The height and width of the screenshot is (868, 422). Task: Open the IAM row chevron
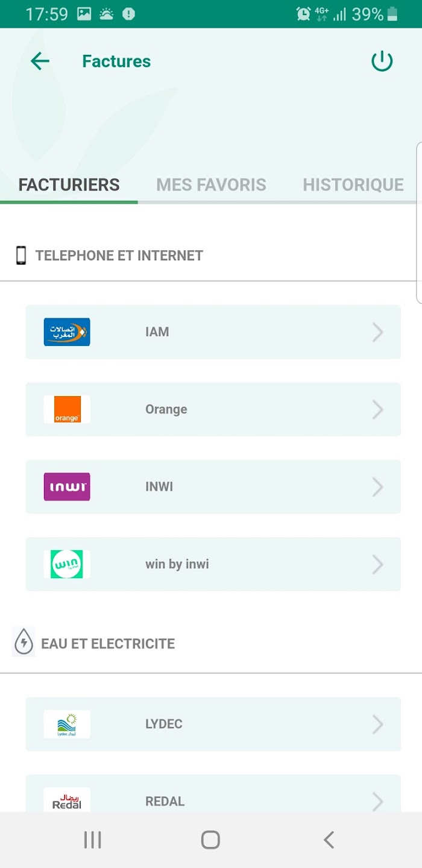pos(377,332)
